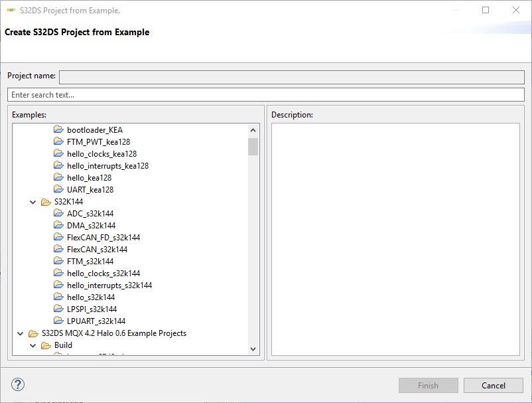Cancel the project creation dialog
The height and width of the screenshot is (403, 532).
pos(494,385)
